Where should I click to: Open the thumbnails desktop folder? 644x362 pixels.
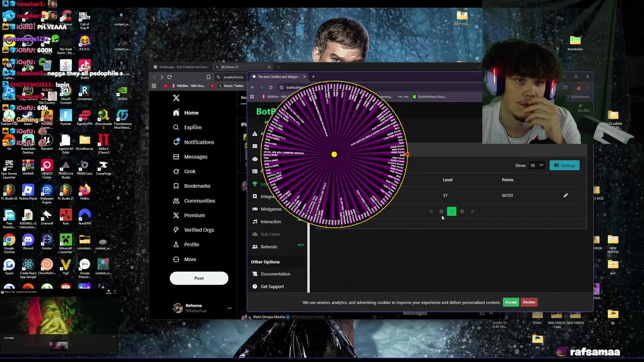[575, 43]
